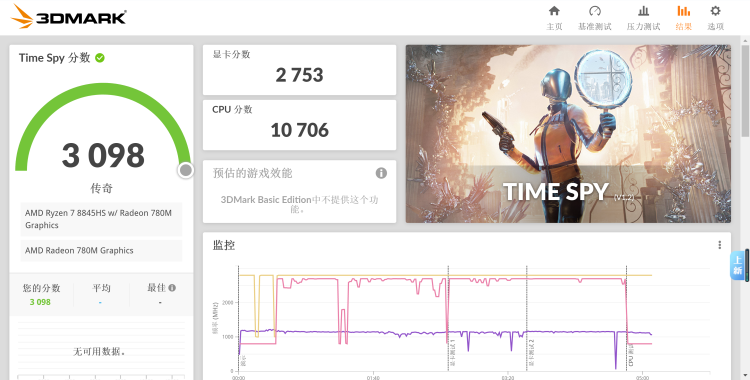Click the AMD Radeon 780M Graphics entry

pos(101,250)
